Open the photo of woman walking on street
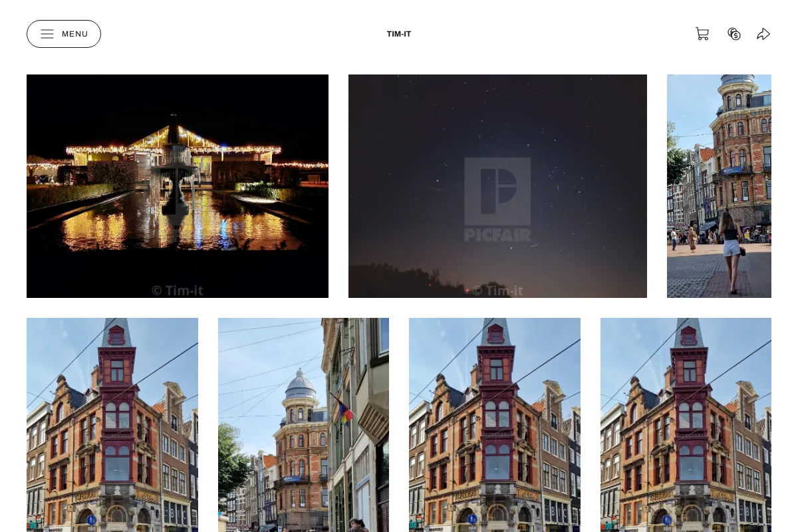Image resolution: width=798 pixels, height=532 pixels. (x=719, y=186)
